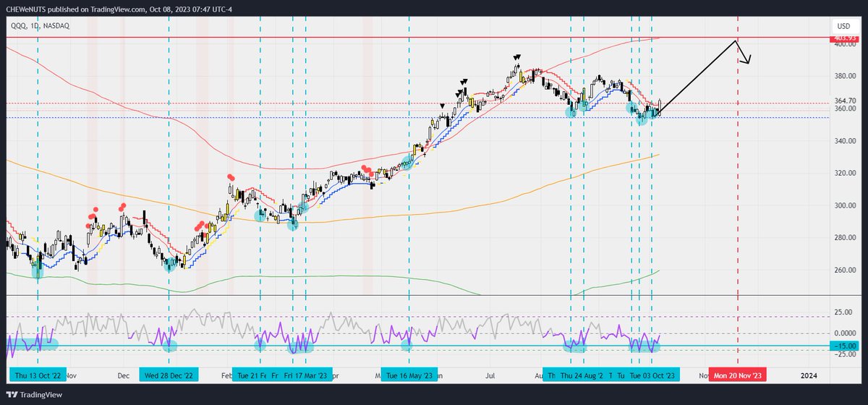Image resolution: width=868 pixels, height=405 pixels.
Task: Select the Thu 13 Oct '22 date marker
Action: (38, 376)
